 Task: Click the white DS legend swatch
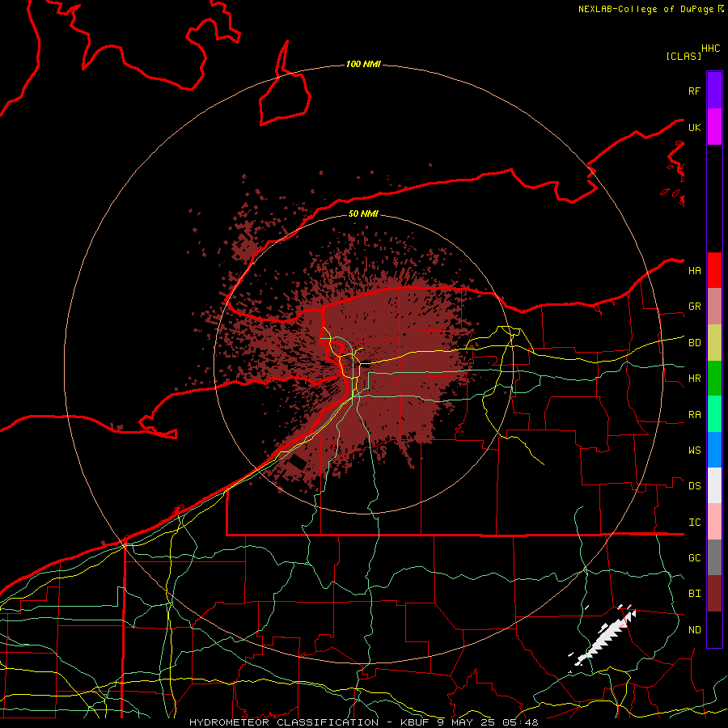[x=714, y=485]
